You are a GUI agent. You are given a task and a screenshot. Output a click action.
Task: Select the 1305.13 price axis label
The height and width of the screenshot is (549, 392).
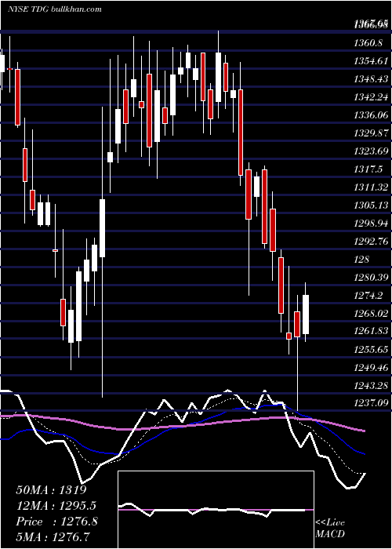(x=371, y=205)
